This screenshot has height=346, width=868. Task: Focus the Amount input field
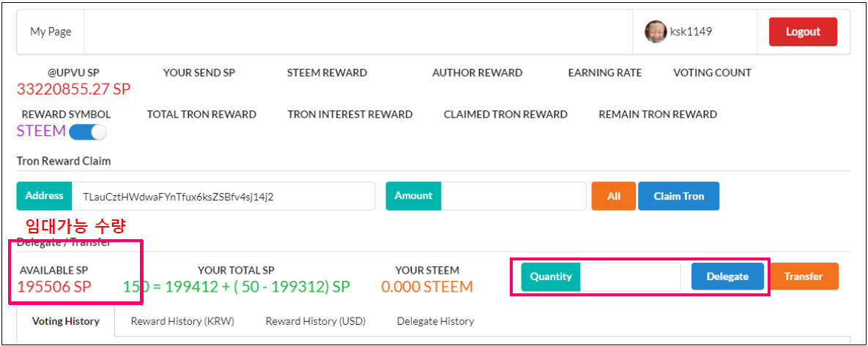pyautogui.click(x=513, y=196)
